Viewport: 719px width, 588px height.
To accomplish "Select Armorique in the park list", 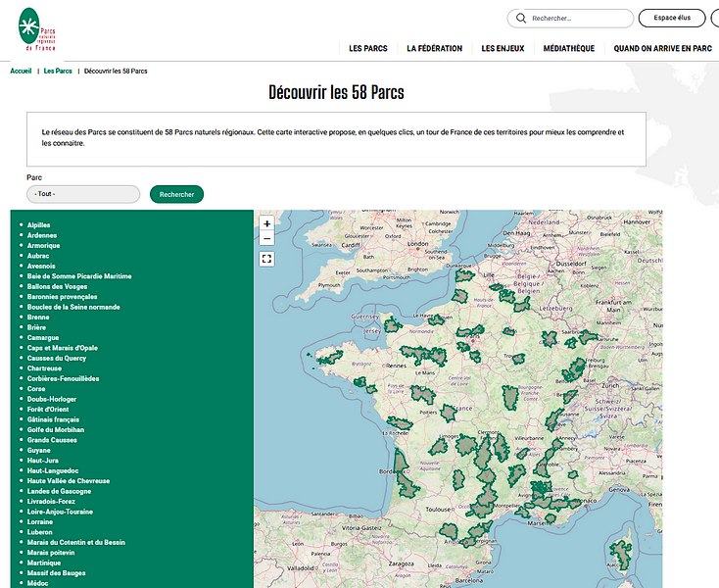I will [43, 245].
